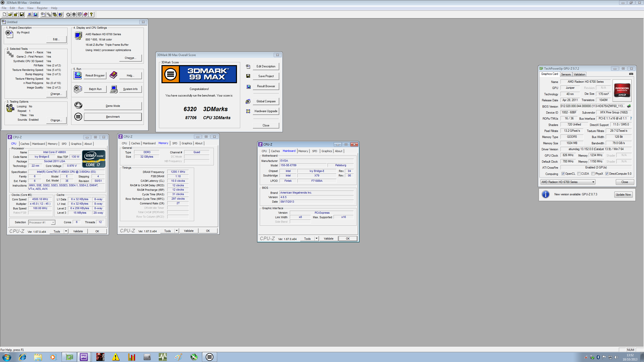Open the Caches tab in left CPU-Z window
The width and height of the screenshot is (644, 362).
tap(25, 144)
